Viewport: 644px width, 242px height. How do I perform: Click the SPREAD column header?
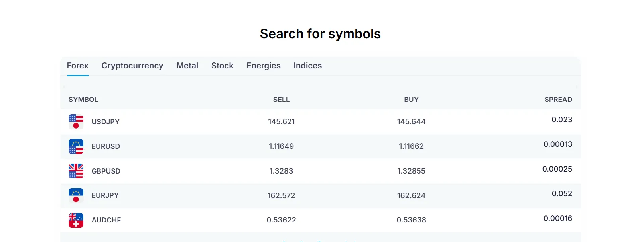pyautogui.click(x=558, y=100)
